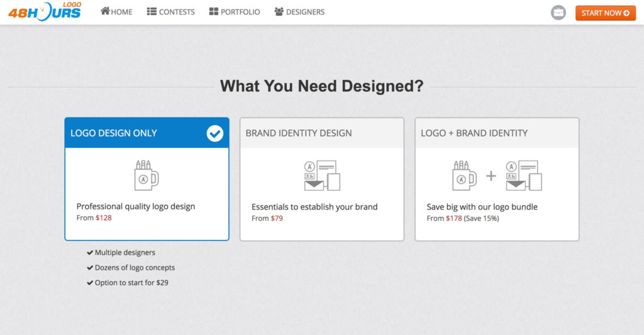Click "Save big with our logo bundle" text
Screen dimensions: 644x335
tap(482, 207)
